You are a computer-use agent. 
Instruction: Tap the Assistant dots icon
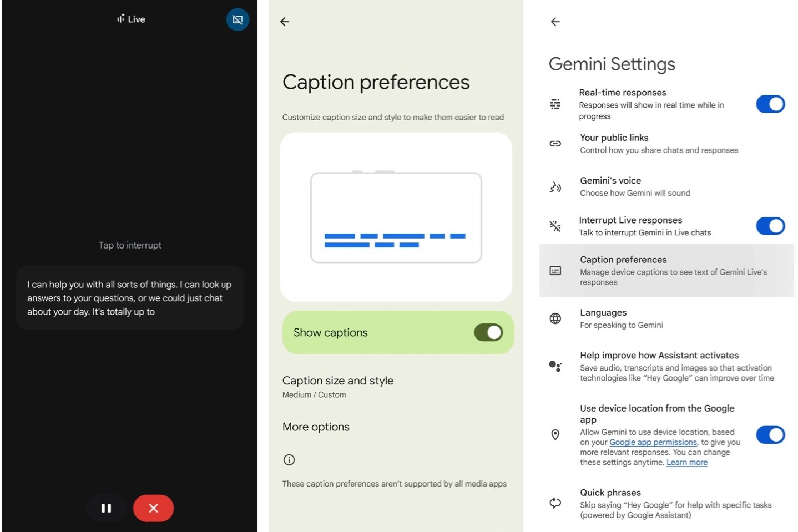pyautogui.click(x=555, y=366)
